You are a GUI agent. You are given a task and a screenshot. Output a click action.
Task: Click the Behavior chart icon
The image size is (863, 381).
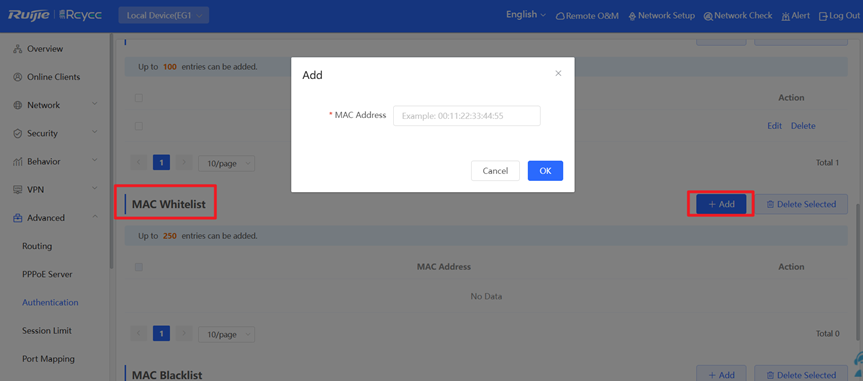[17, 162]
